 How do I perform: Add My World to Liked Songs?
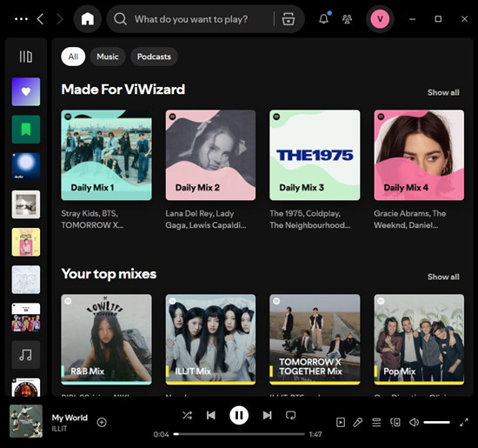102,423
